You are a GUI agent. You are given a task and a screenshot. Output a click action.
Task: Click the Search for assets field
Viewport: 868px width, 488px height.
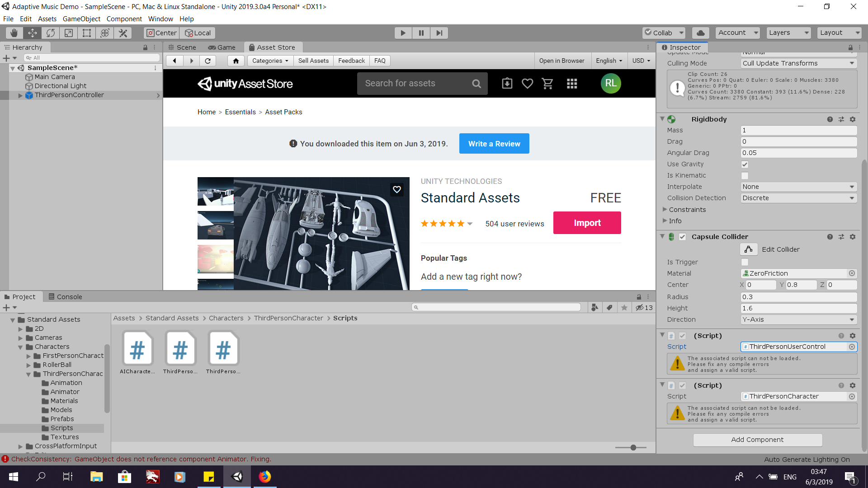422,84
